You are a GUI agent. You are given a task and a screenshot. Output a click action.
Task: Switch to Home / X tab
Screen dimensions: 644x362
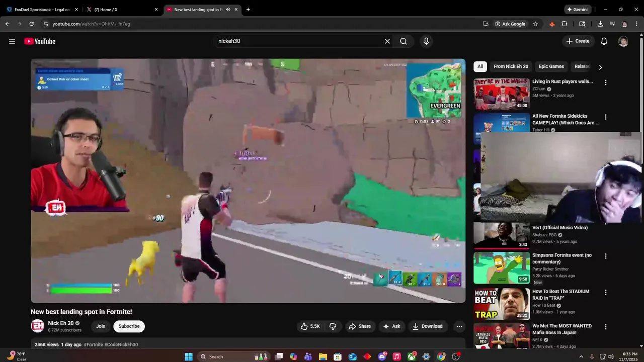(x=121, y=10)
